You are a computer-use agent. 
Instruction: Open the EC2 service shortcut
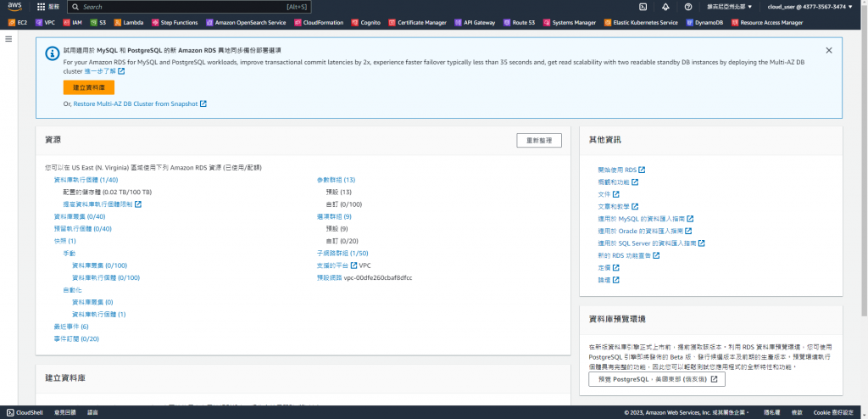18,23
